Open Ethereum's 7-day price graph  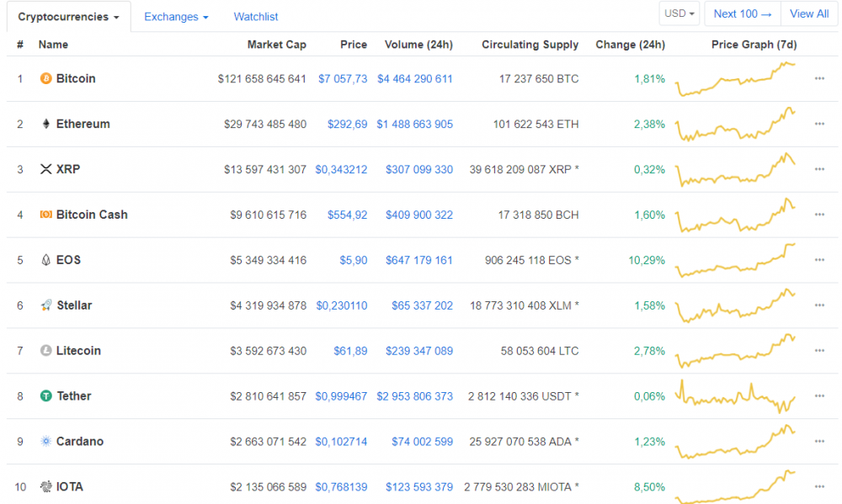pyautogui.click(x=735, y=124)
